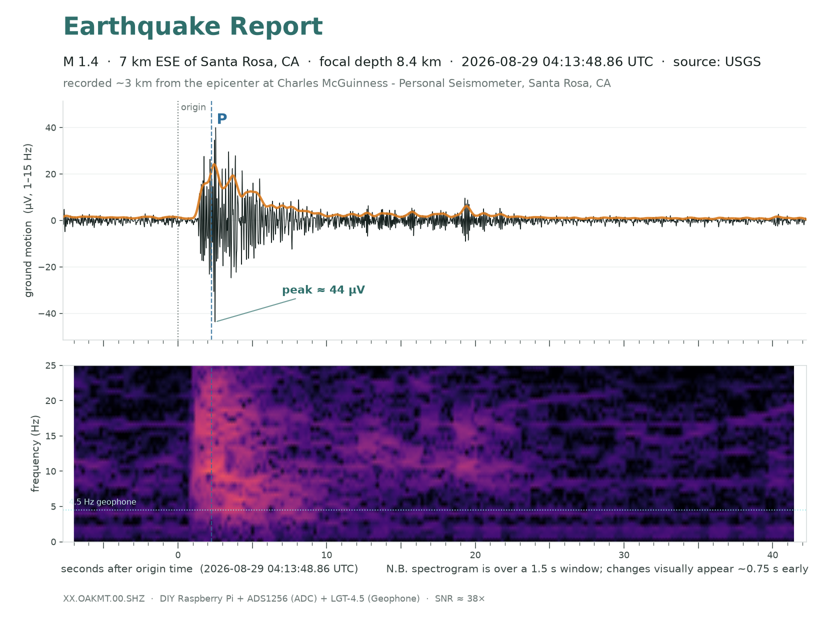Click the 'origin' label in the waveform plot
Viewport: 840px width, 630px height.
193,107
